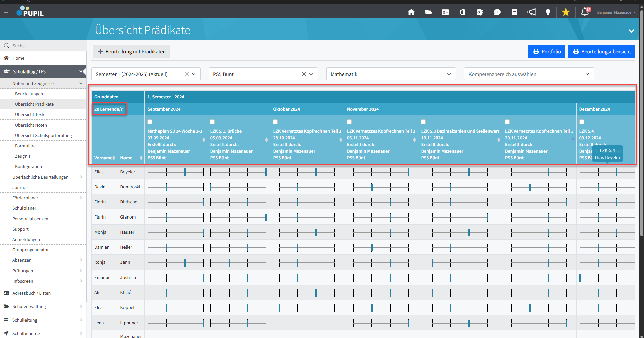Go to Zeugnis in the sidebar
Screen dimensions: 644x338
click(x=23, y=156)
